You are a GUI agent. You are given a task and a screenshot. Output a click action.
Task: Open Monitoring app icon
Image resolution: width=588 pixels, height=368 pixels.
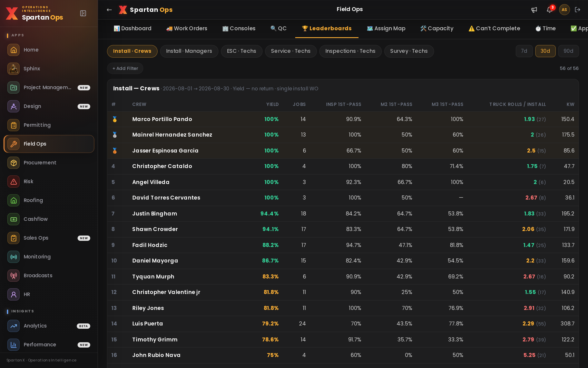click(14, 257)
